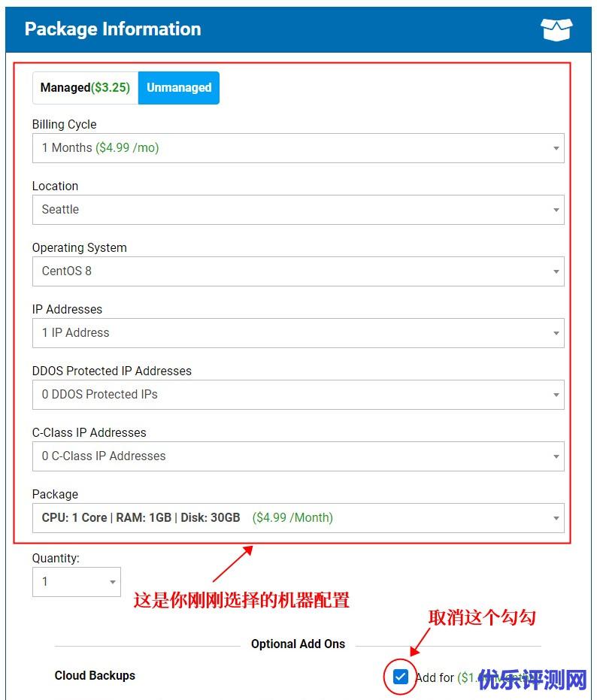Click the C-Class IP Addresses label

coord(89,432)
